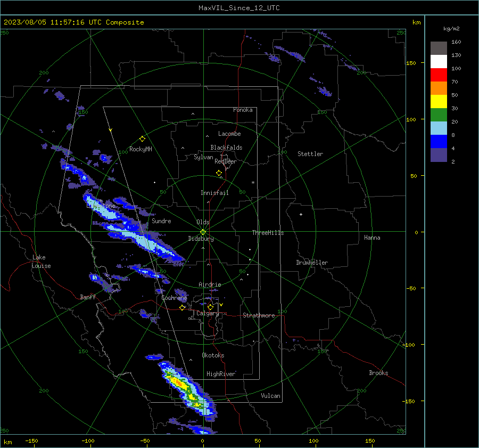Click the HighRiver city label
479x448 pixels.
221,374
